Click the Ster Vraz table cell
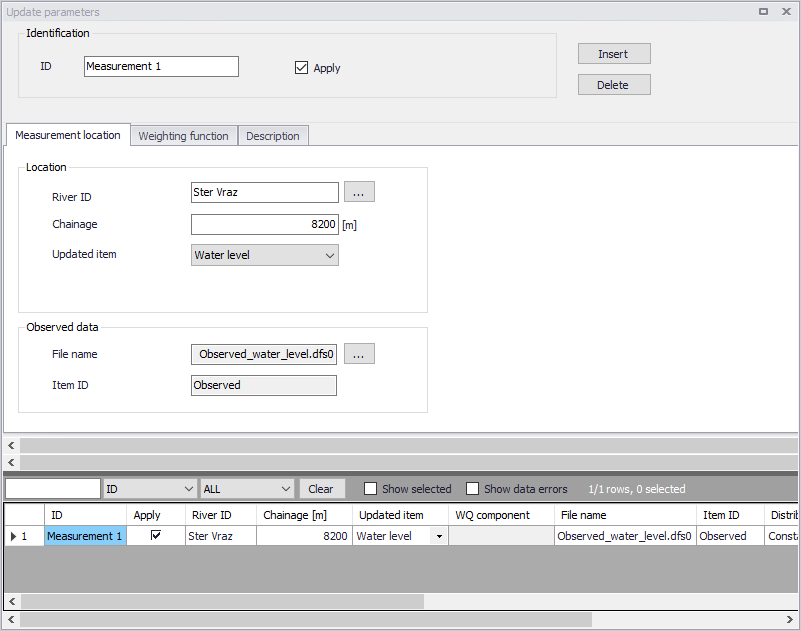 coord(221,536)
